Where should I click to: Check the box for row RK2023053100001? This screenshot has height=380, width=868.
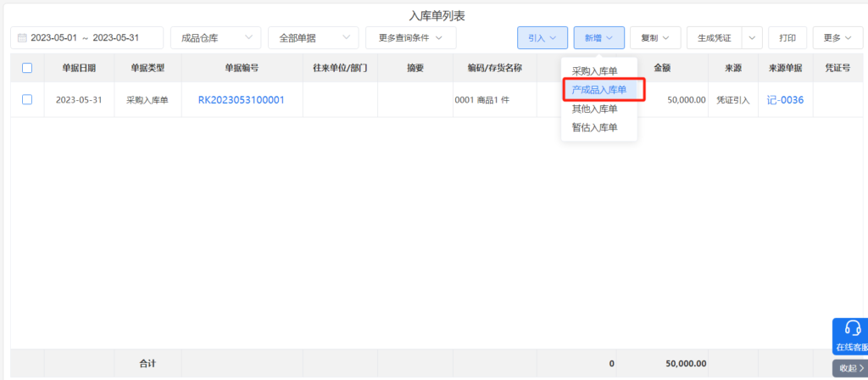[27, 100]
